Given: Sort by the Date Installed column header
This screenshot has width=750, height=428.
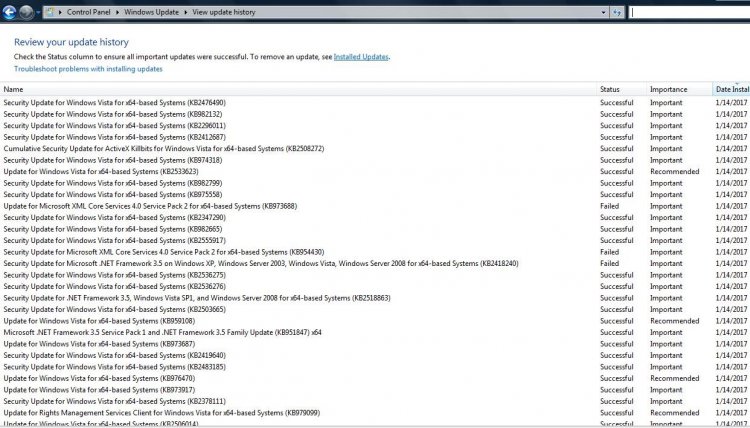Looking at the screenshot, I should click(x=731, y=89).
